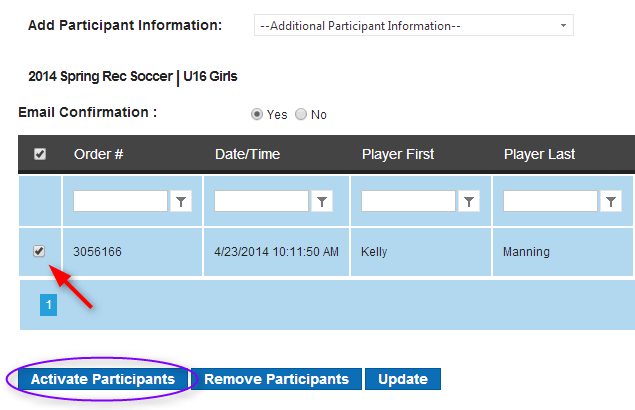Click the Activate Participants button
This screenshot has height=410, width=635.
coord(103,379)
